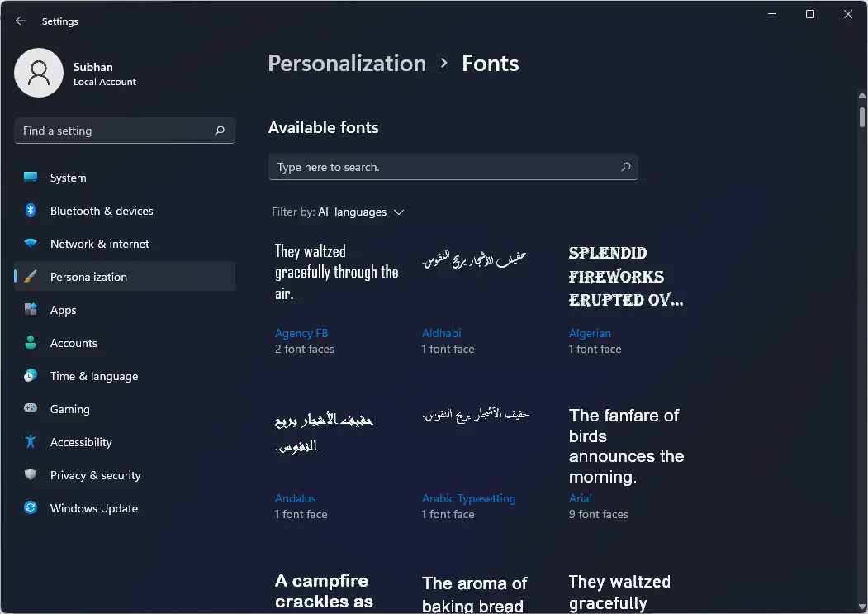The image size is (868, 614).
Task: Click the Accounts person icon
Action: pos(30,343)
